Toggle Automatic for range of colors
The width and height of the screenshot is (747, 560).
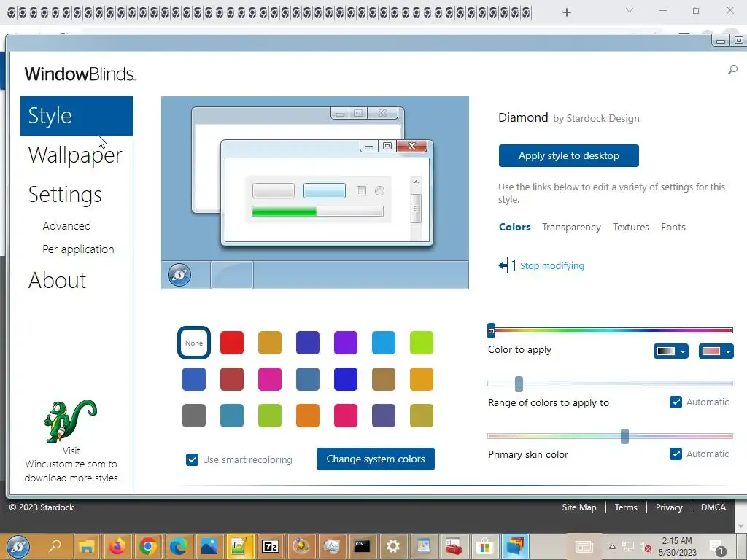(x=676, y=402)
